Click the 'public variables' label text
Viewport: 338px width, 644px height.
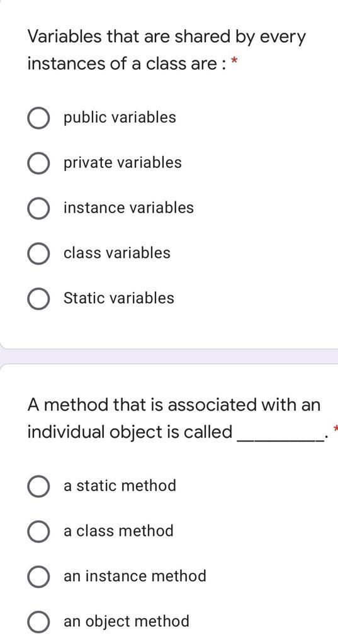click(x=120, y=118)
